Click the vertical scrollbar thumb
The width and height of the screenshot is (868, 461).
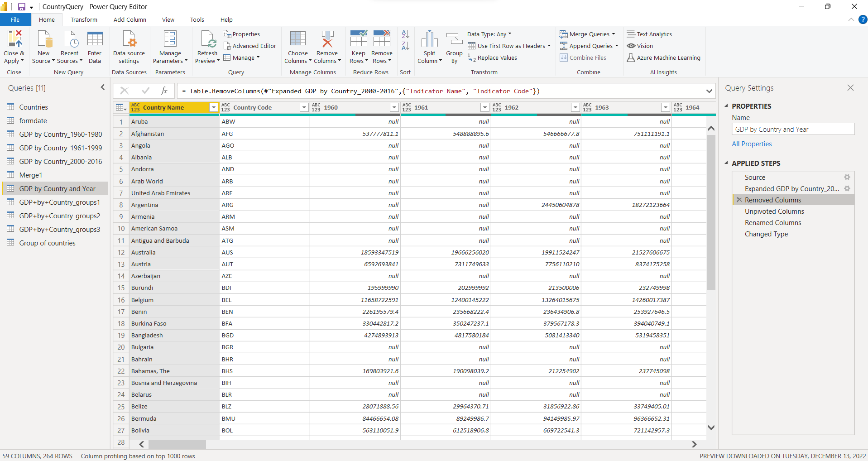pyautogui.click(x=711, y=212)
